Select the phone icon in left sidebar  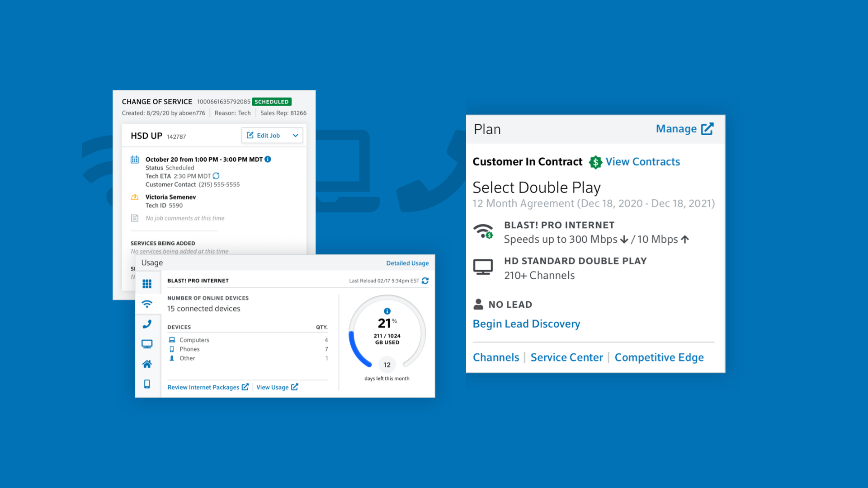[148, 323]
